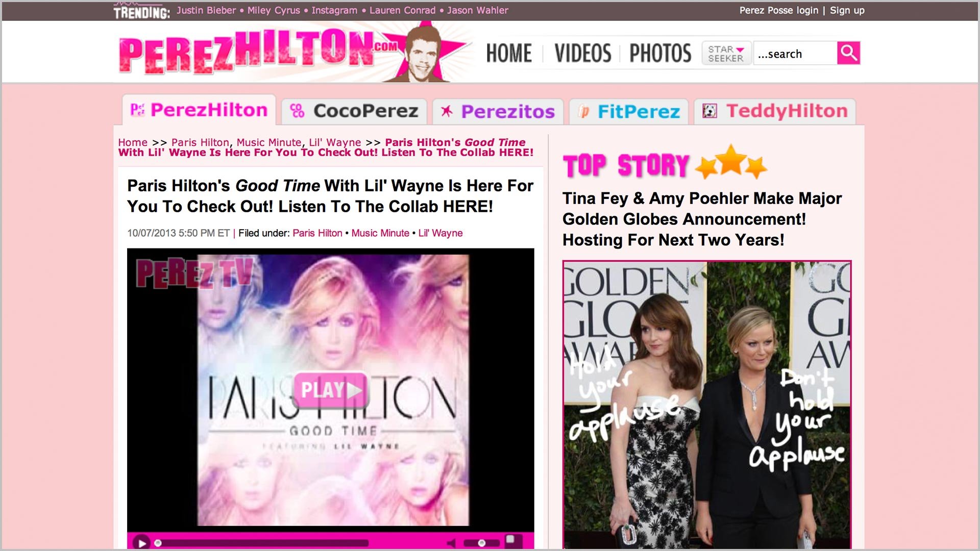This screenshot has height=551, width=980.
Task: Open trending topic Lauren Conrad
Action: [402, 10]
